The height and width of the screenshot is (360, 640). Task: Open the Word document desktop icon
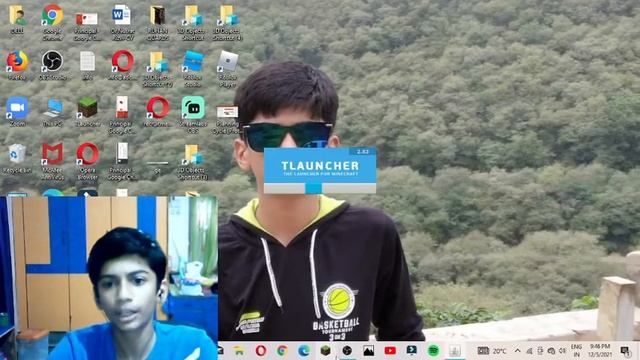pos(122,22)
